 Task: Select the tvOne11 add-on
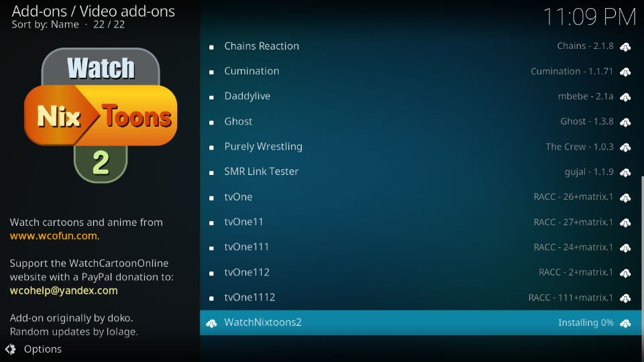click(x=421, y=222)
